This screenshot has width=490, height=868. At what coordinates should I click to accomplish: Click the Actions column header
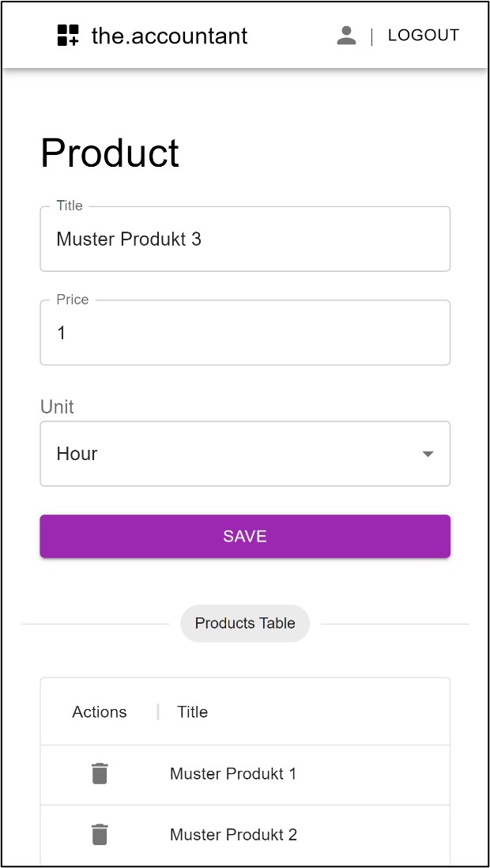pyautogui.click(x=100, y=712)
